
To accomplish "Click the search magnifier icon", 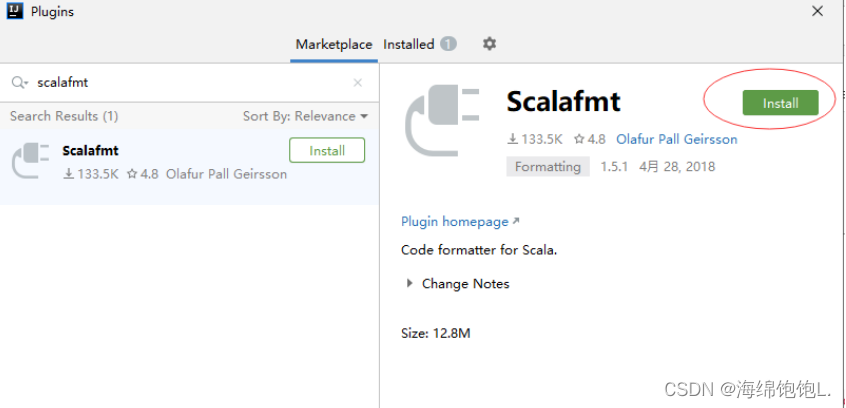I will click(x=18, y=83).
